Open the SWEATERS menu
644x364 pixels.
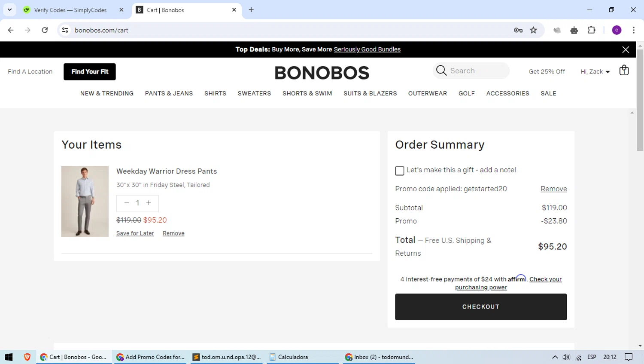254,93
